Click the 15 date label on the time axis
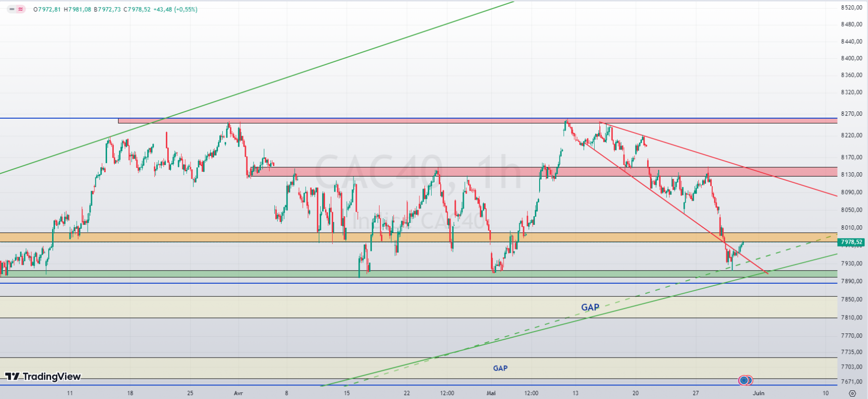 (x=347, y=393)
